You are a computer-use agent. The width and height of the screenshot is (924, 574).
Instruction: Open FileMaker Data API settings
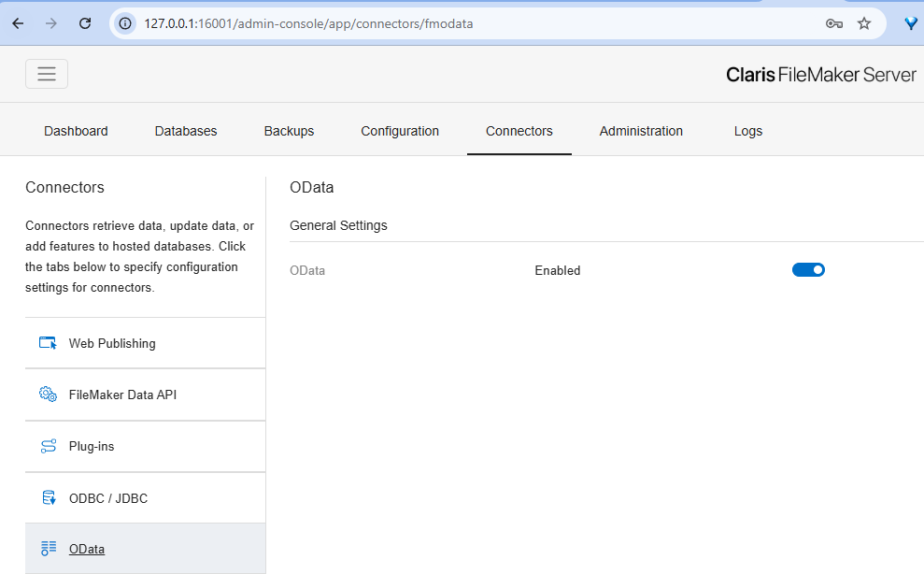coord(145,395)
